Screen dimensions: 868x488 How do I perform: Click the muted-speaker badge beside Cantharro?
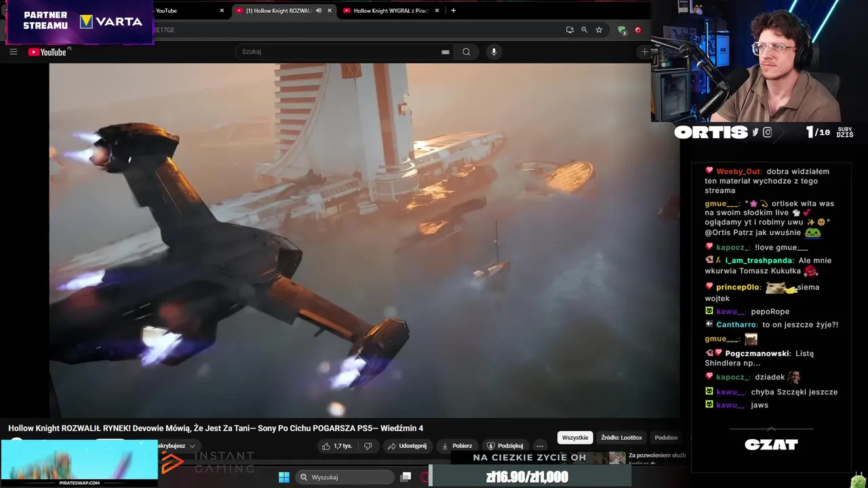click(x=709, y=324)
